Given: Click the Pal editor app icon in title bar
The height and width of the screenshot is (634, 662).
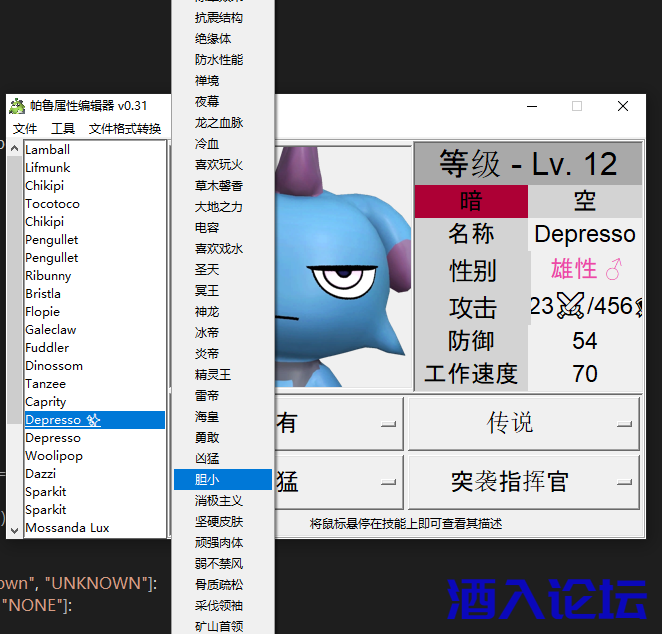Looking at the screenshot, I should coord(17,106).
